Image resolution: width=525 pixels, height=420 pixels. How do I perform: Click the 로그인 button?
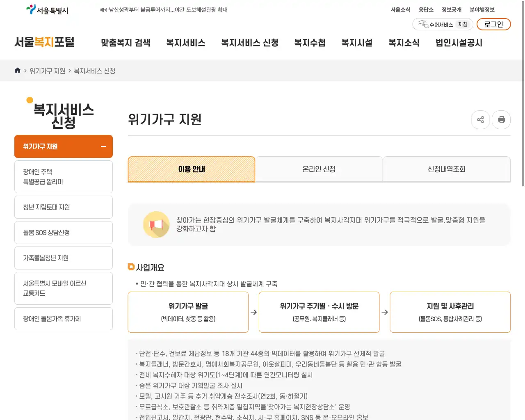[494, 24]
